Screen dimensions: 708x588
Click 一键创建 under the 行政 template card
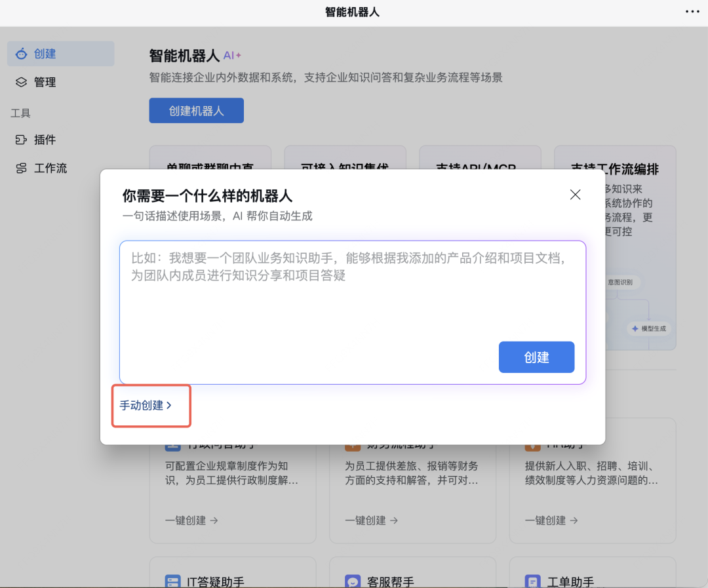[191, 520]
